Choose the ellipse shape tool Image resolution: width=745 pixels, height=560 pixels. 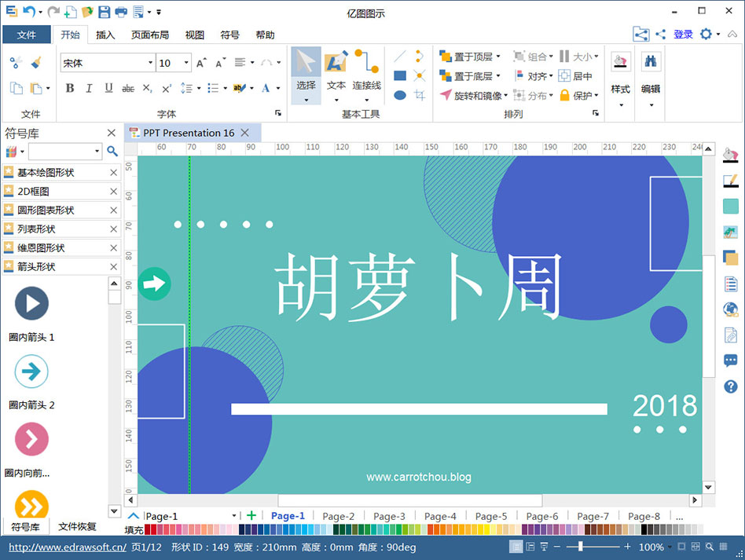tap(400, 95)
